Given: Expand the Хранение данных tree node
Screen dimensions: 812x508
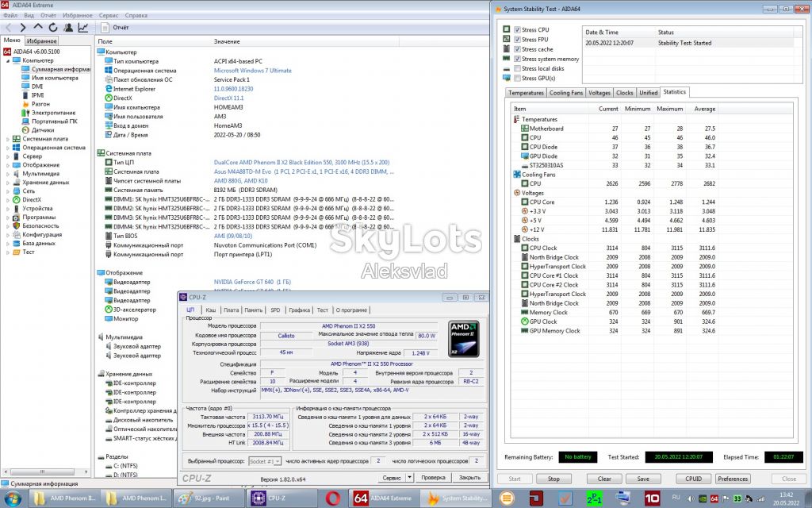Looking at the screenshot, I should pos(8,183).
